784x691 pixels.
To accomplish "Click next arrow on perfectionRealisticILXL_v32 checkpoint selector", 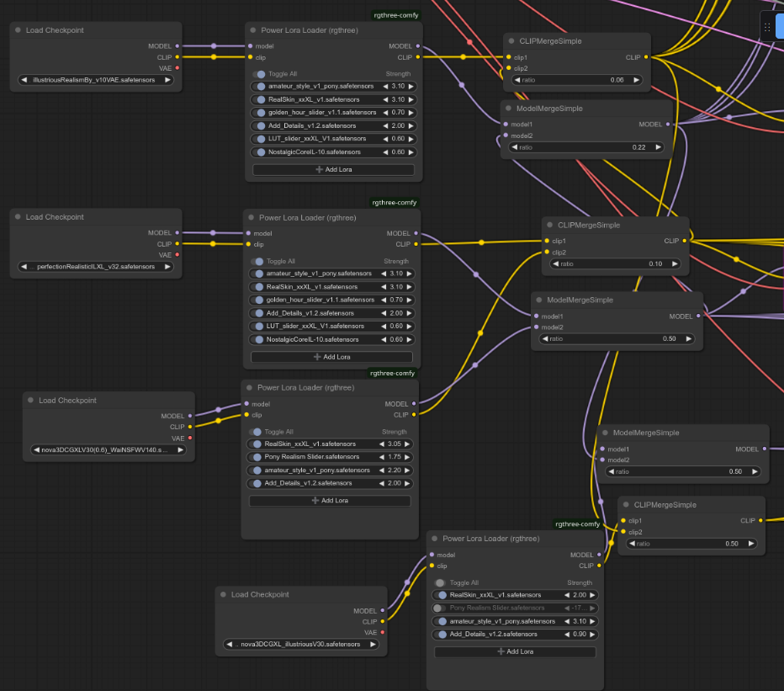I will click(167, 267).
